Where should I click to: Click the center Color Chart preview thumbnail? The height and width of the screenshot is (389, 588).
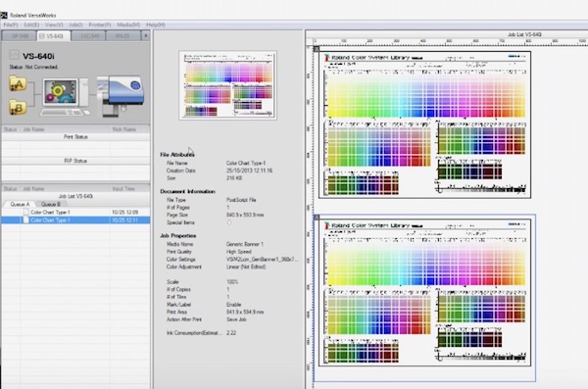click(x=228, y=85)
